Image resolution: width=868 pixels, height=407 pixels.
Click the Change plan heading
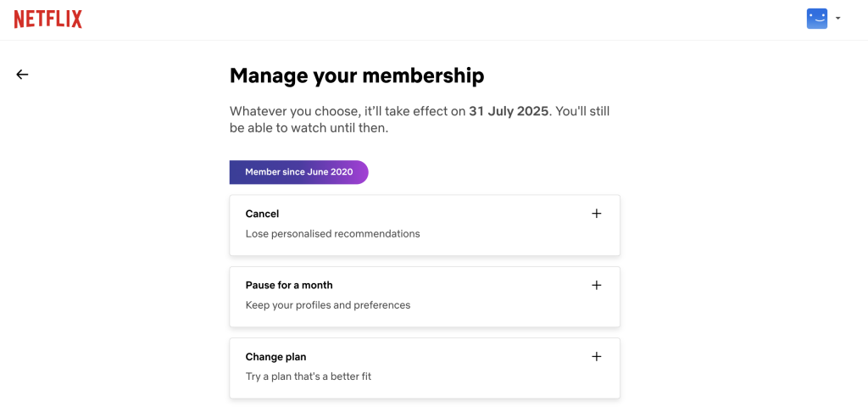tap(275, 357)
